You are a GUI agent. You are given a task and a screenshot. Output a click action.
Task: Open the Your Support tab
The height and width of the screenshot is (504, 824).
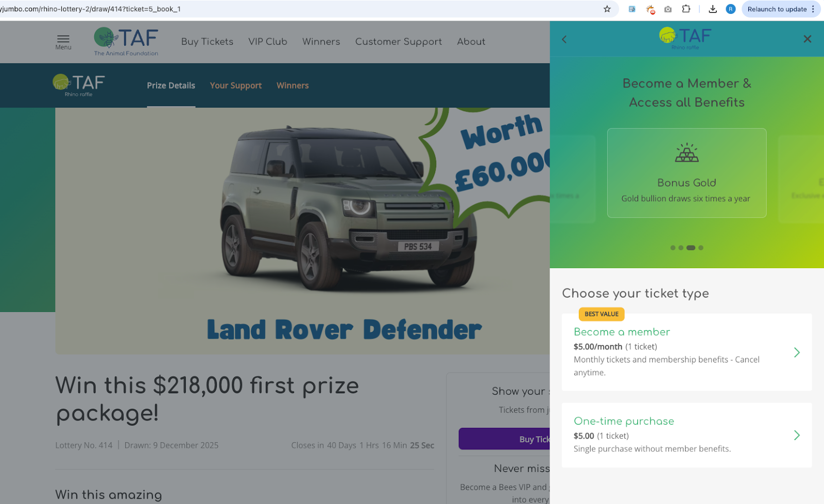pyautogui.click(x=236, y=85)
